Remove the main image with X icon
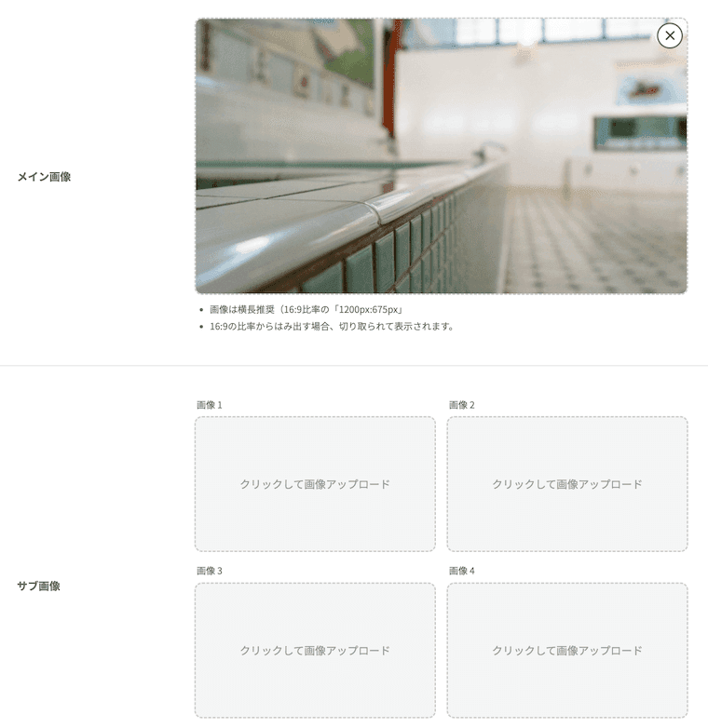The height and width of the screenshot is (728, 708). click(670, 35)
